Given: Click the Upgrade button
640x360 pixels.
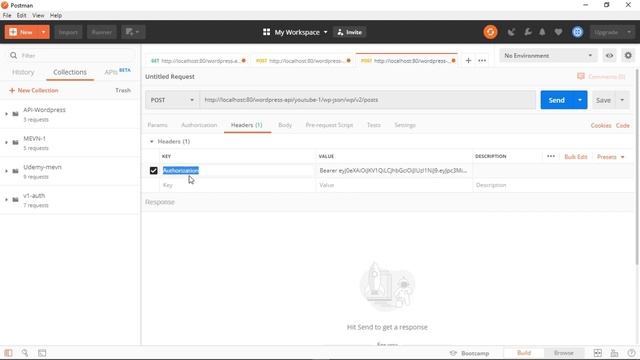Looking at the screenshot, I should [x=606, y=32].
